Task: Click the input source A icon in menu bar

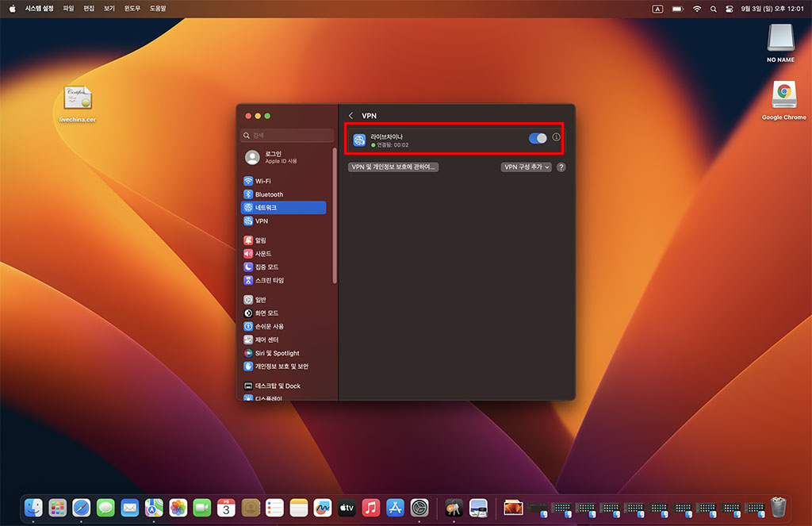Action: point(657,9)
